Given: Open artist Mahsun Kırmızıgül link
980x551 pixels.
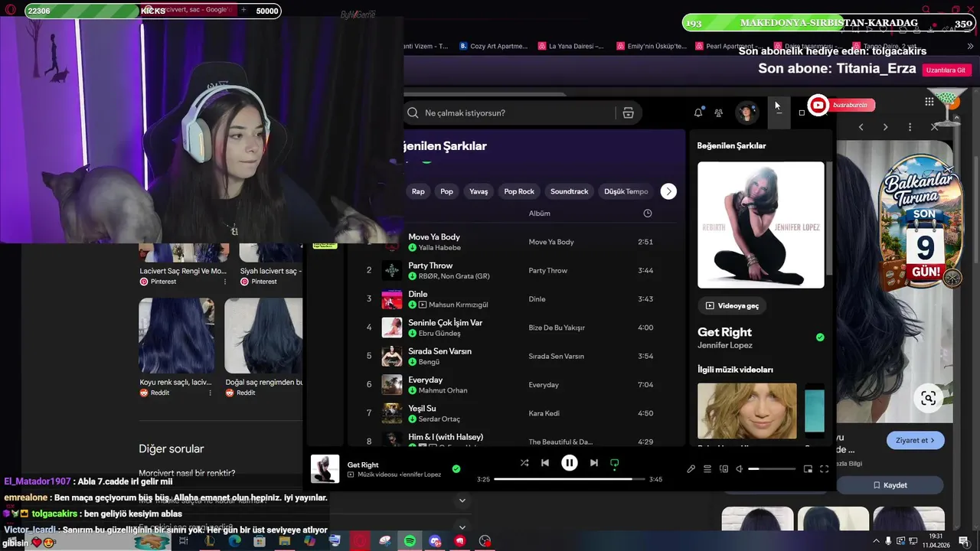Looking at the screenshot, I should [458, 305].
